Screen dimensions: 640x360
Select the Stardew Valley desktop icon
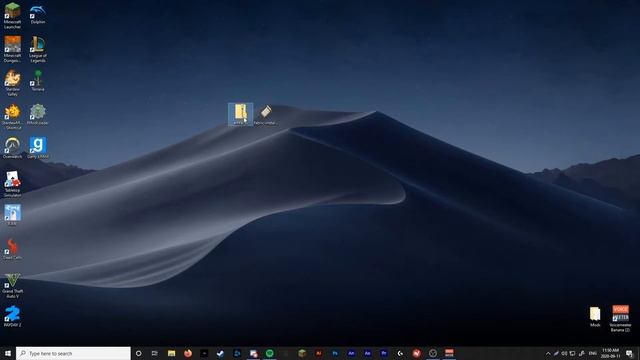pyautogui.click(x=12, y=83)
